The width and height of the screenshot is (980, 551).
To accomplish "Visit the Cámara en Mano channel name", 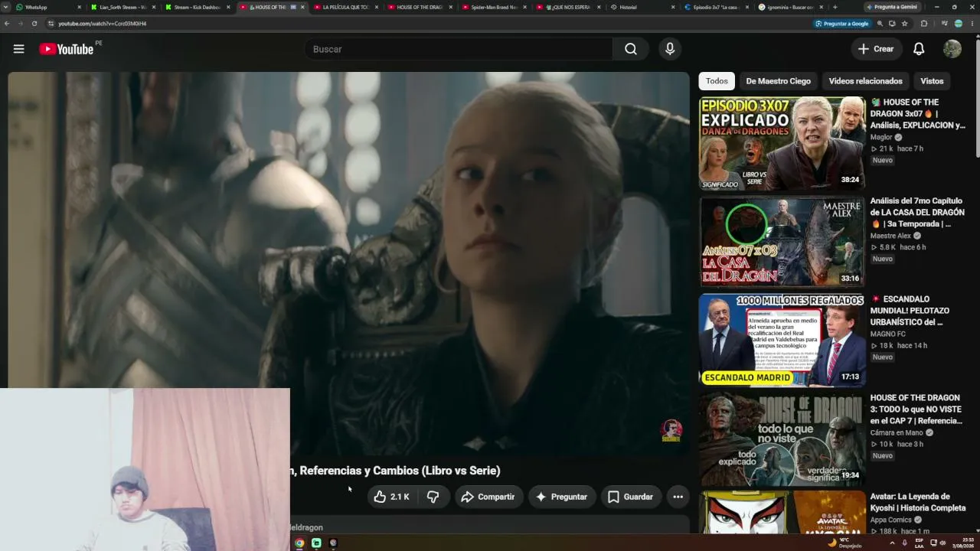I will [897, 433].
